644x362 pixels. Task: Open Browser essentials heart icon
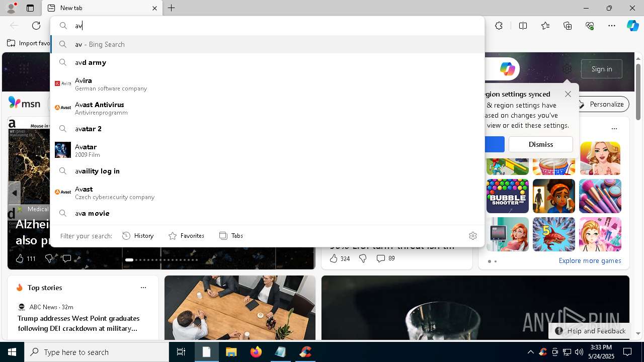point(590,26)
